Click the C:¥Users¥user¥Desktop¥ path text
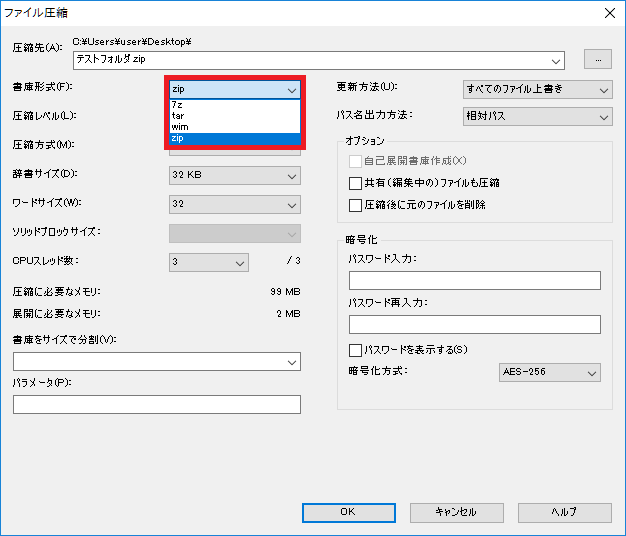 click(132, 42)
